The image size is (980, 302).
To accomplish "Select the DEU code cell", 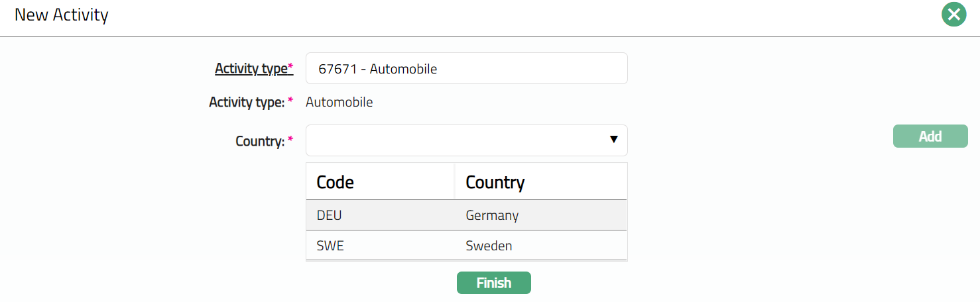I will pyautogui.click(x=330, y=215).
